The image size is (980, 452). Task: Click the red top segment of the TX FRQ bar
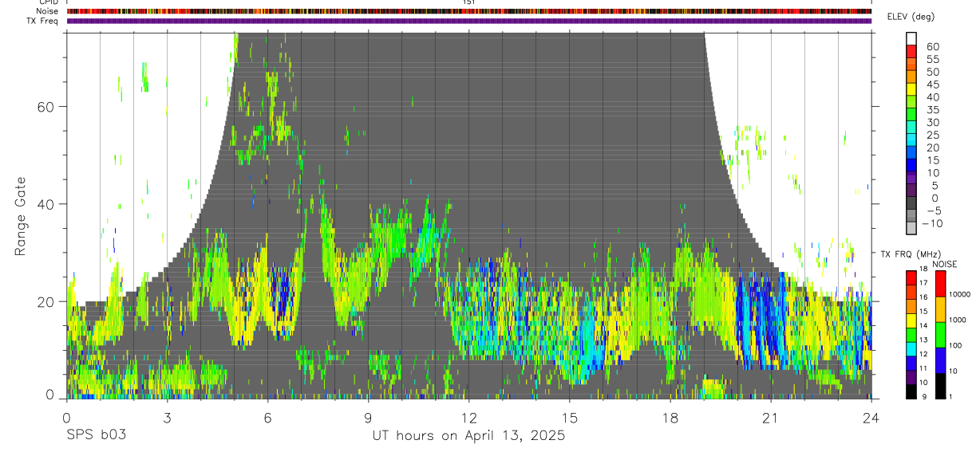(911, 277)
